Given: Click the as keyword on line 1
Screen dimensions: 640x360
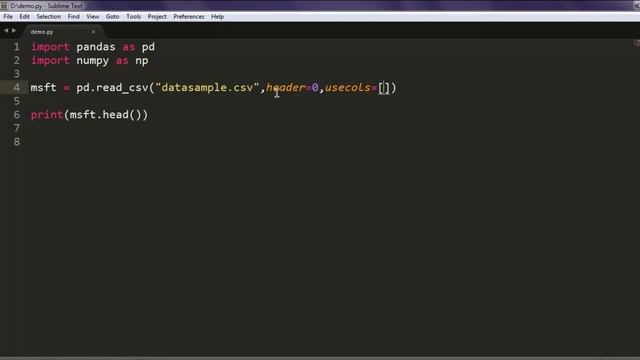Looking at the screenshot, I should (x=129, y=47).
